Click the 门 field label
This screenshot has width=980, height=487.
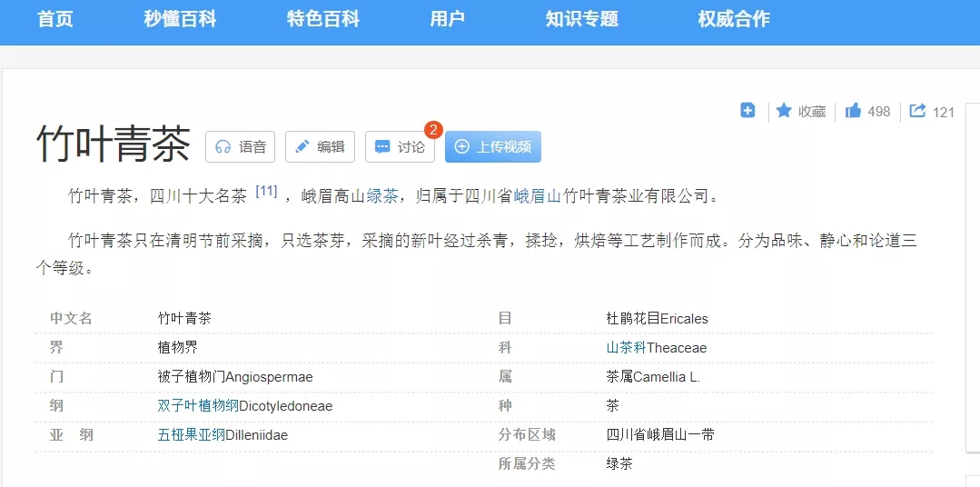click(57, 377)
